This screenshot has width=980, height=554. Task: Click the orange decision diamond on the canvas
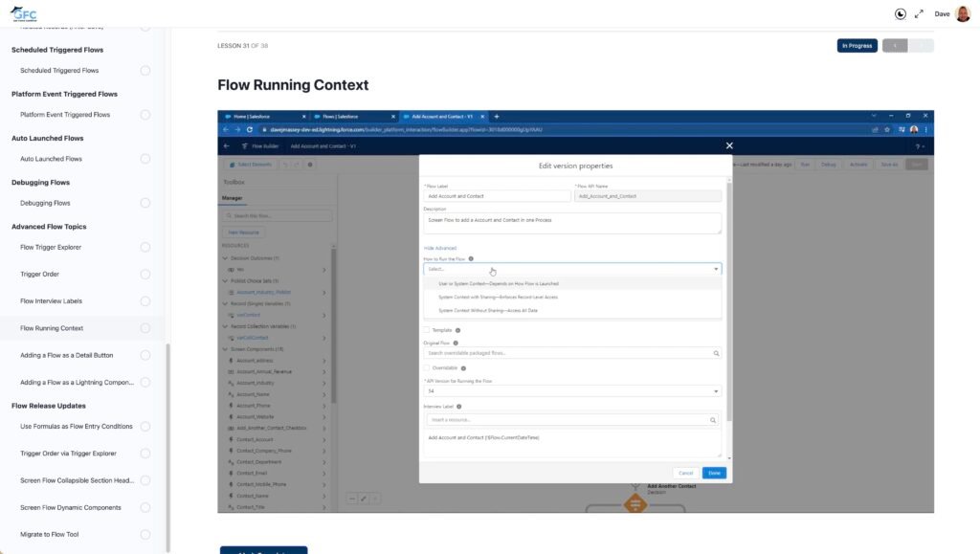(635, 503)
